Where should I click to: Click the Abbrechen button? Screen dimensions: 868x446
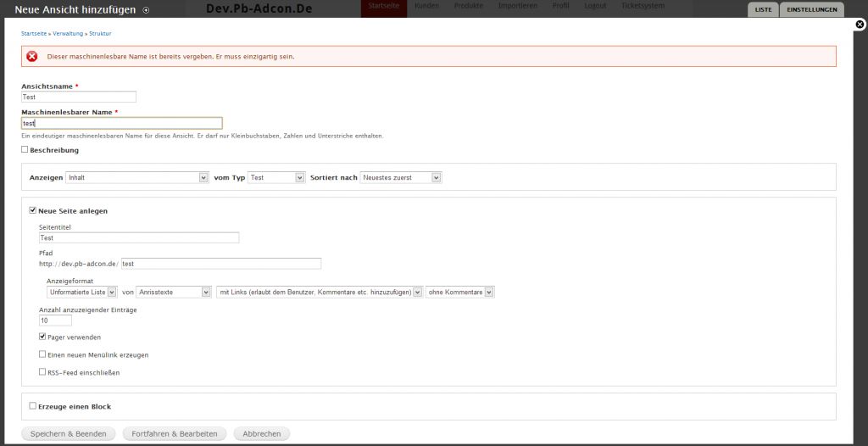pyautogui.click(x=262, y=433)
